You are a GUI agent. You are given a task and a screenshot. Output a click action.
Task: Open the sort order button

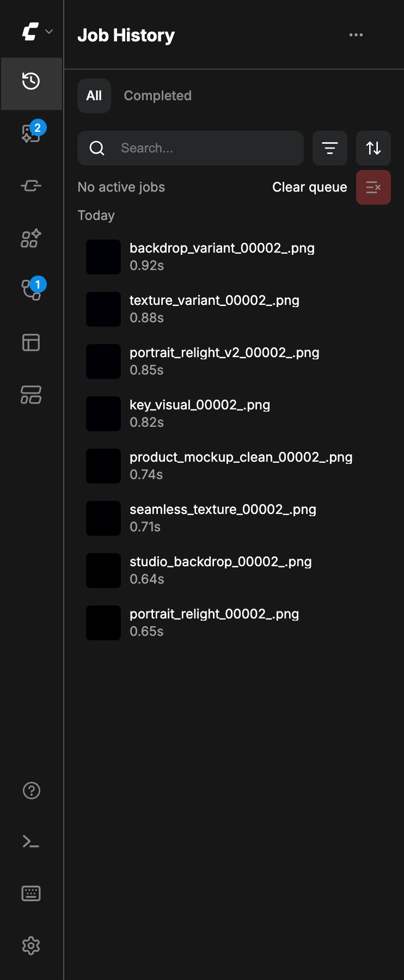click(374, 148)
